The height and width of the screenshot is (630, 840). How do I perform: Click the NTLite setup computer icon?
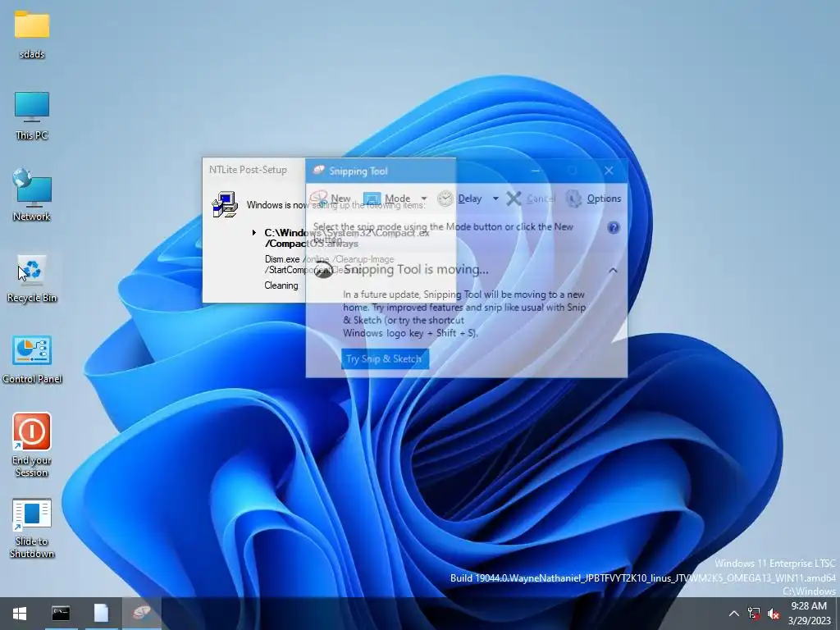click(225, 204)
